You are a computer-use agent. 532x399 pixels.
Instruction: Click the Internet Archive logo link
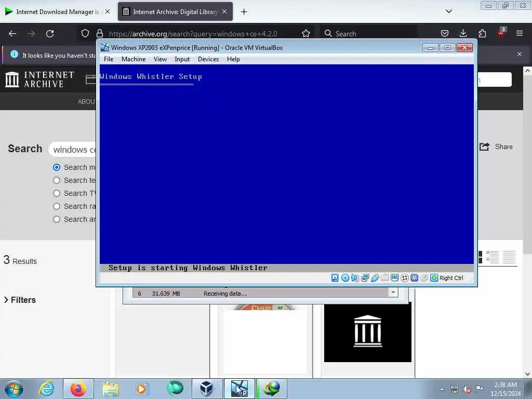click(39, 79)
